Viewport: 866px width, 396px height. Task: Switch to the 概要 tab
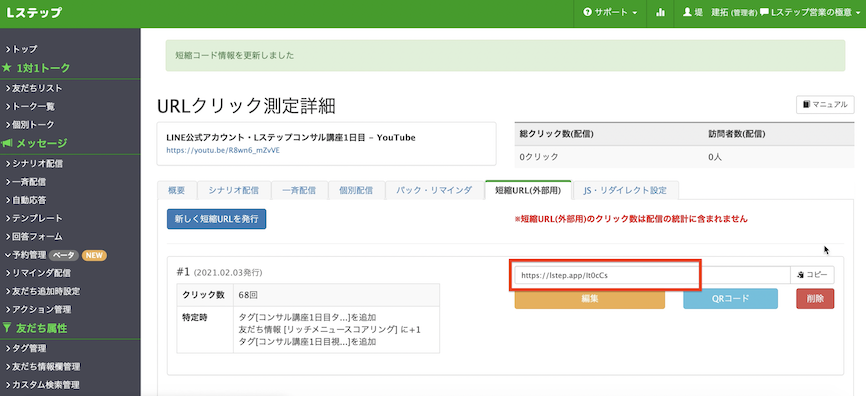point(176,190)
